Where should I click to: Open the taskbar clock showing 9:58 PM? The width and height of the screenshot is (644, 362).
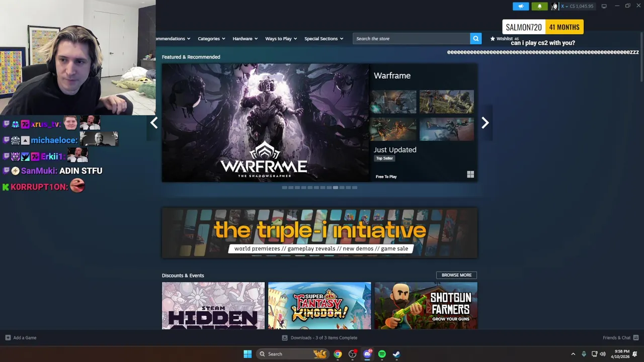click(x=620, y=354)
